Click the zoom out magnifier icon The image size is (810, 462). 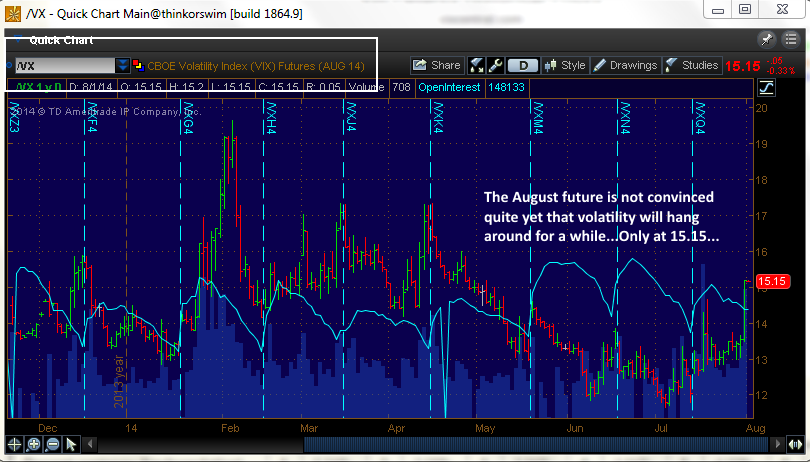coord(51,444)
